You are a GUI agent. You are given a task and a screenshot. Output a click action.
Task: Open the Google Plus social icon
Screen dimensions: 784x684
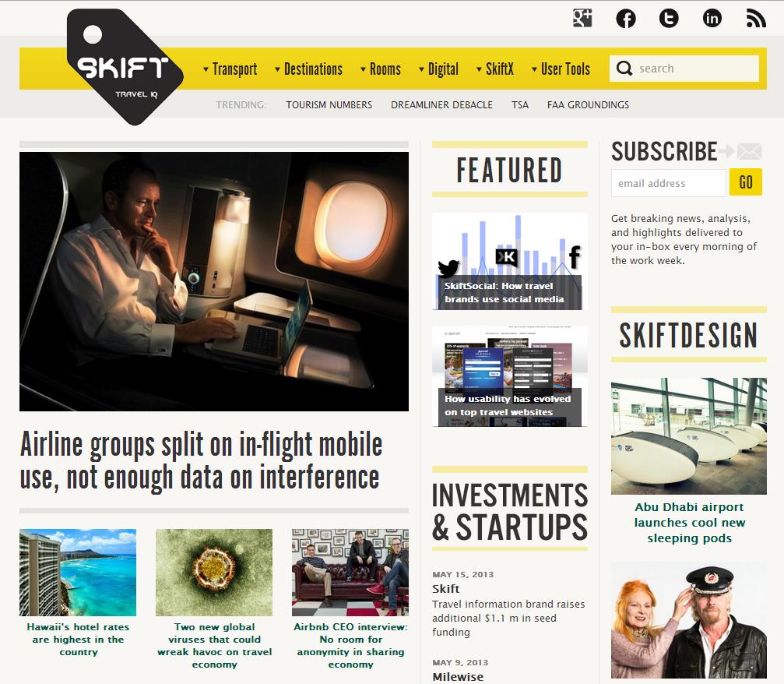point(582,19)
